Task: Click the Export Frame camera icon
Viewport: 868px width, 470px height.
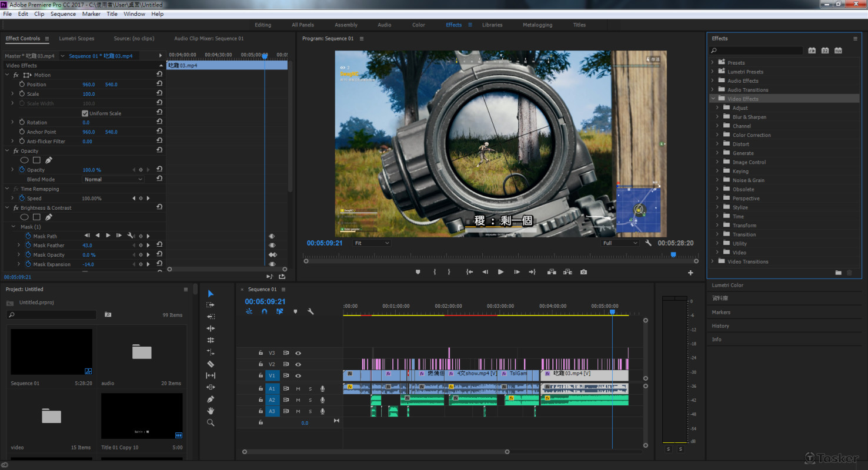Action: click(x=583, y=272)
